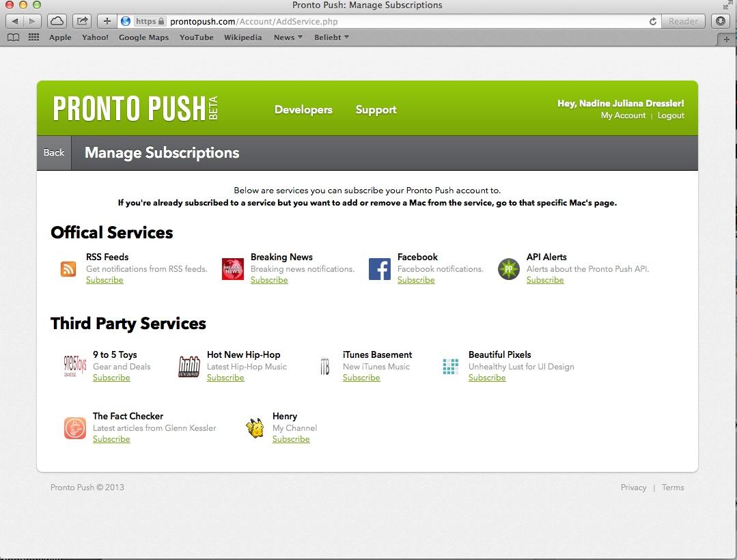Open the Apple bookmark
This screenshot has width=737, height=560.
pyautogui.click(x=60, y=38)
